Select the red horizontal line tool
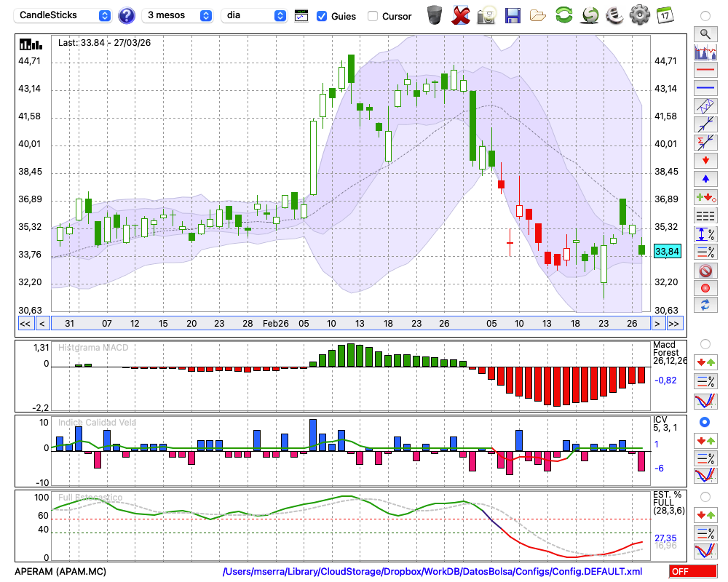The height and width of the screenshot is (582, 728). pos(705,71)
